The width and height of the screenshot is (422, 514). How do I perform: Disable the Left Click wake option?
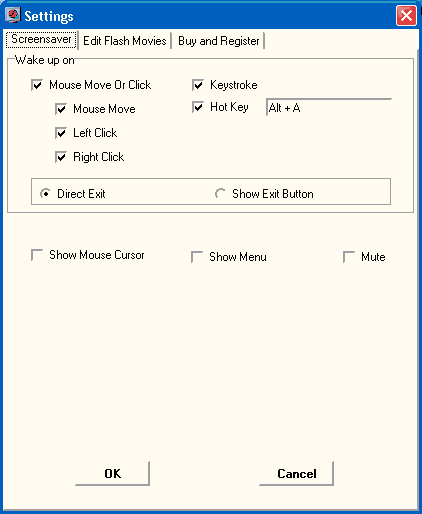61,133
